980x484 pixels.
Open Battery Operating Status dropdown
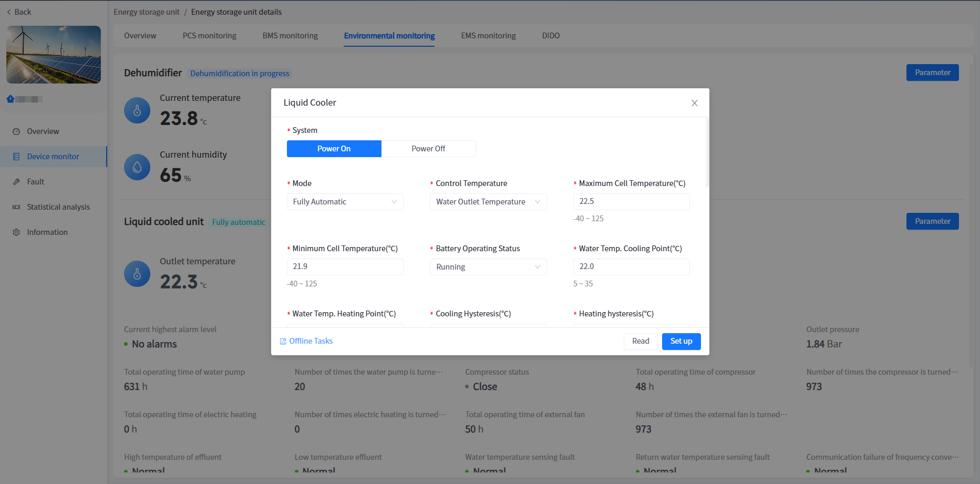(488, 267)
